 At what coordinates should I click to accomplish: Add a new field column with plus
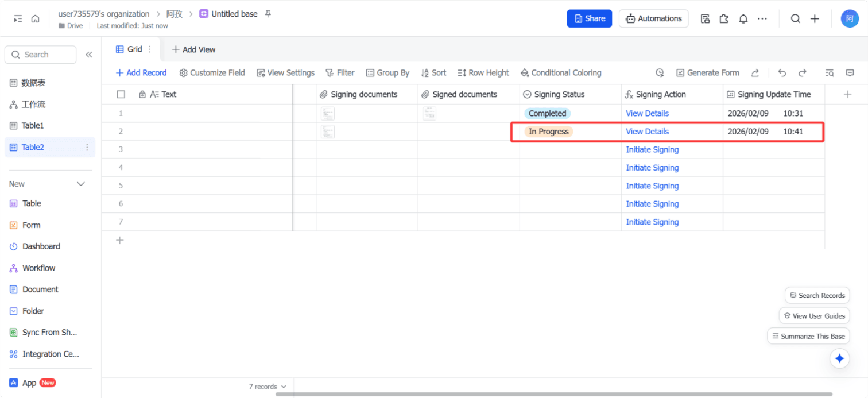[x=847, y=94]
